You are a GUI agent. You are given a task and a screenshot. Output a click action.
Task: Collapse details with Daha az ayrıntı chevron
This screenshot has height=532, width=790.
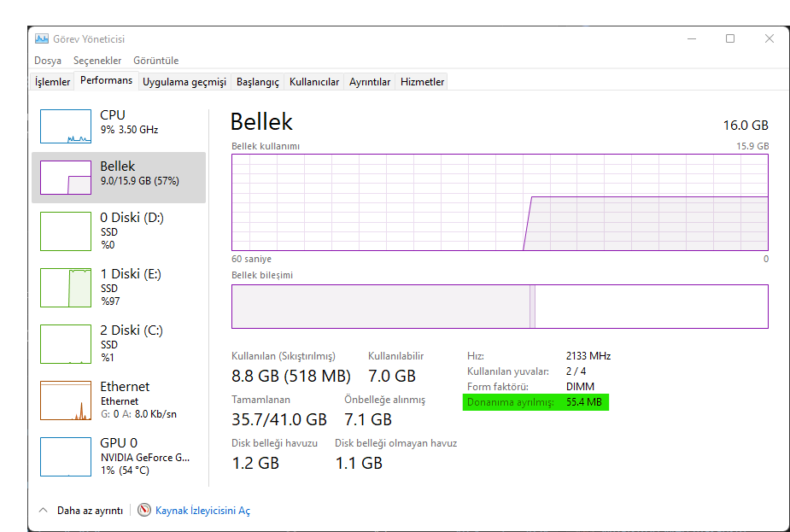[x=44, y=510]
